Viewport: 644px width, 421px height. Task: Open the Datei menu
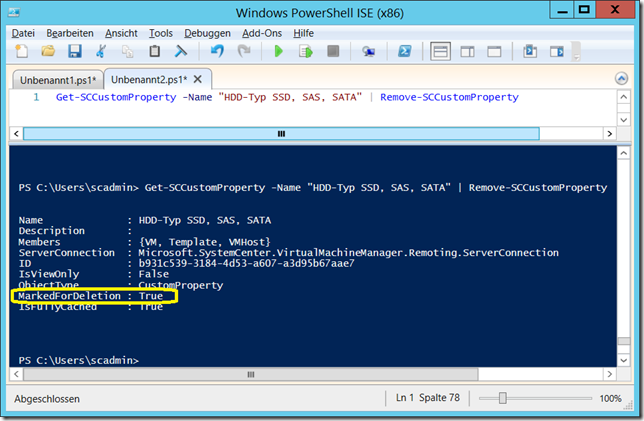point(23,33)
